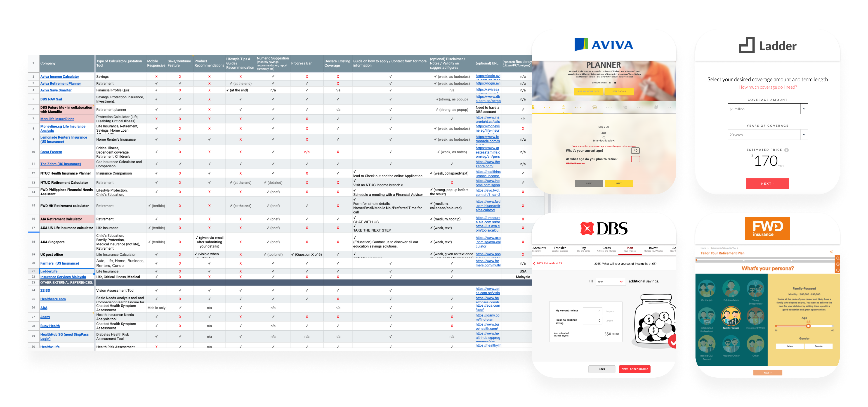This screenshot has width=868, height=407.
Task: Click Aviva planner BACK button
Action: (x=589, y=183)
